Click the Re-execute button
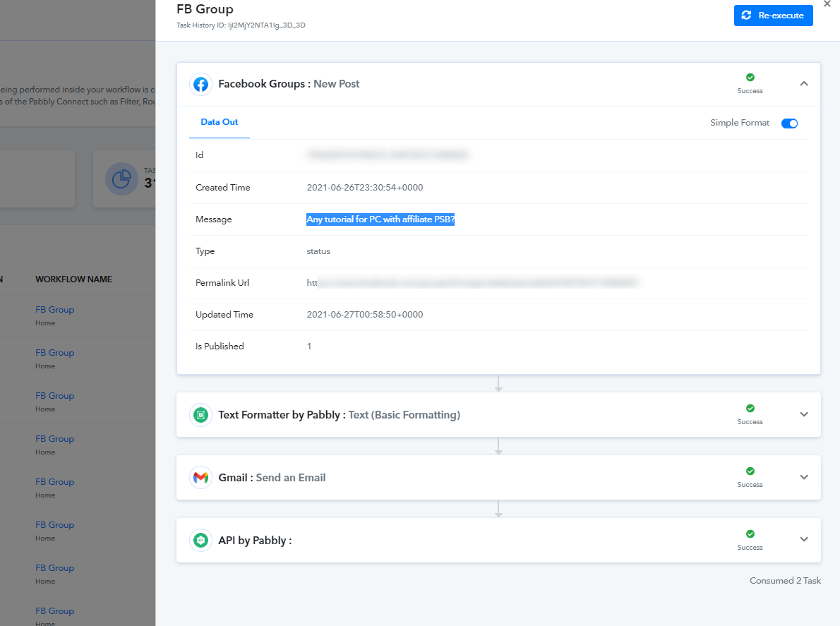 click(x=773, y=16)
